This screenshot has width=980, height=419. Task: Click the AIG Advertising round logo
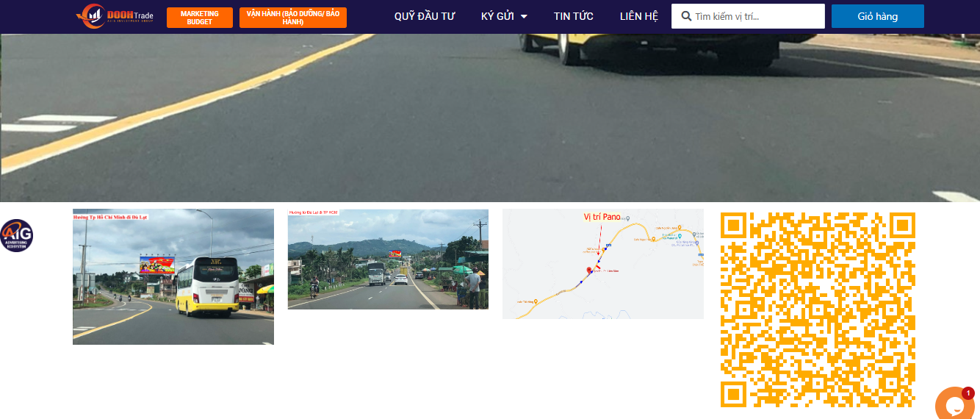15,235
